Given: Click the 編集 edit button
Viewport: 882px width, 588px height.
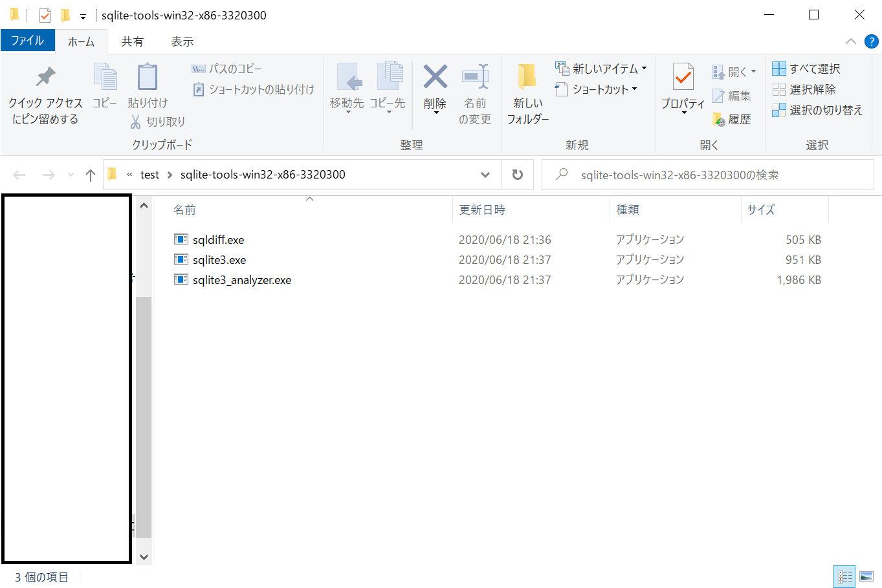Looking at the screenshot, I should (x=732, y=96).
